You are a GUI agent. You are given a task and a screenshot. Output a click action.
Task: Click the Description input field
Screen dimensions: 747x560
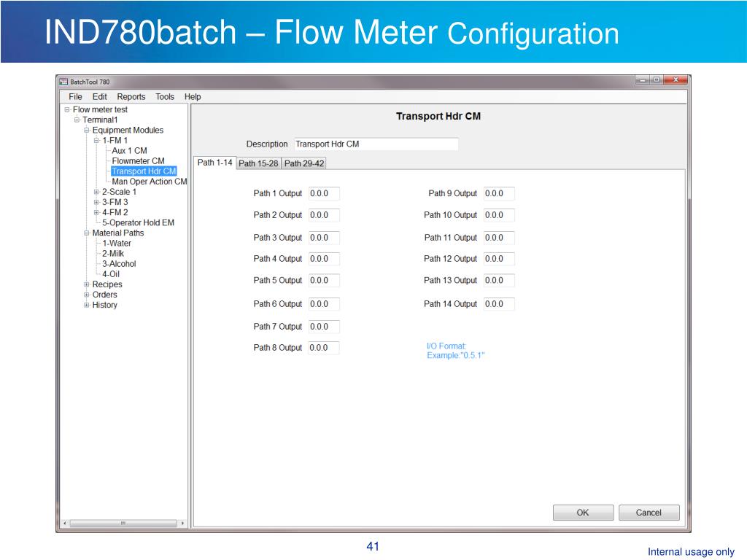376,144
